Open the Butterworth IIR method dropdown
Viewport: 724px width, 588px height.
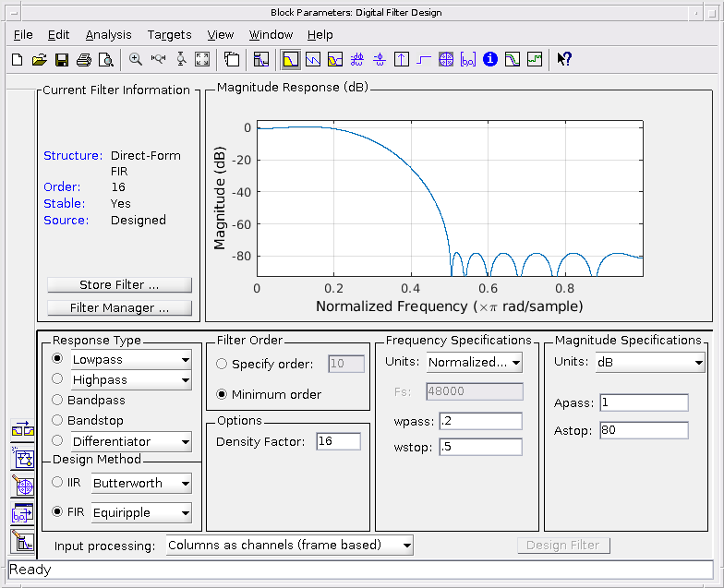141,484
